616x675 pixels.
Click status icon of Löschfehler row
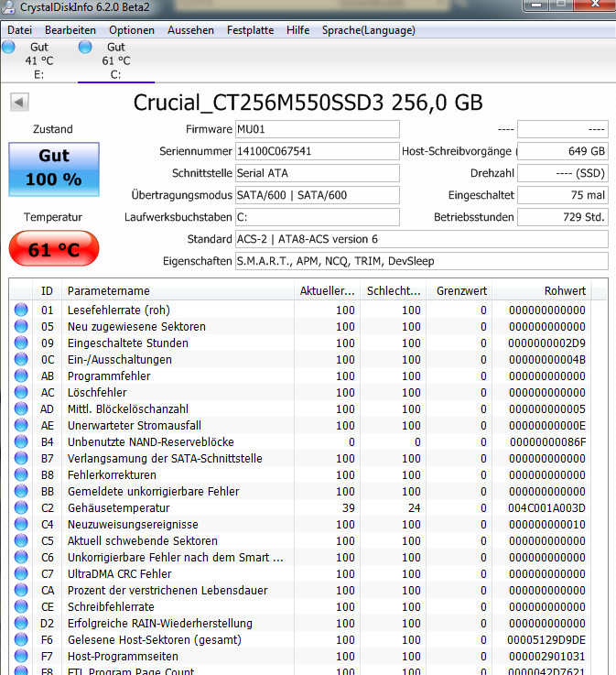21,392
